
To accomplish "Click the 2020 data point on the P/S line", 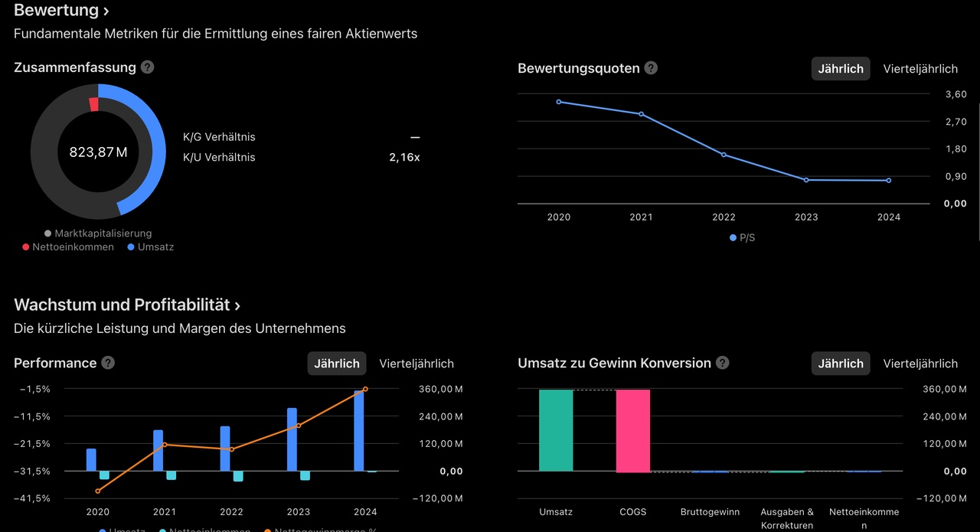I will tap(559, 102).
